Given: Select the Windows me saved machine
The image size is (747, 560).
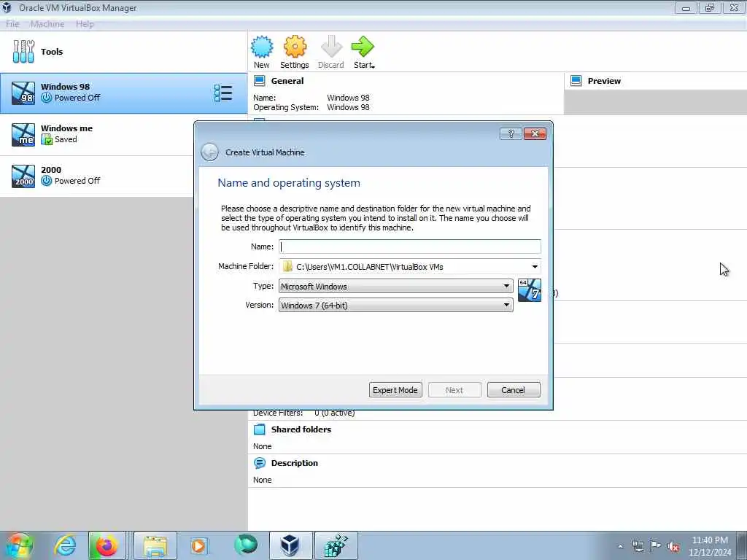Looking at the screenshot, I should (x=97, y=134).
